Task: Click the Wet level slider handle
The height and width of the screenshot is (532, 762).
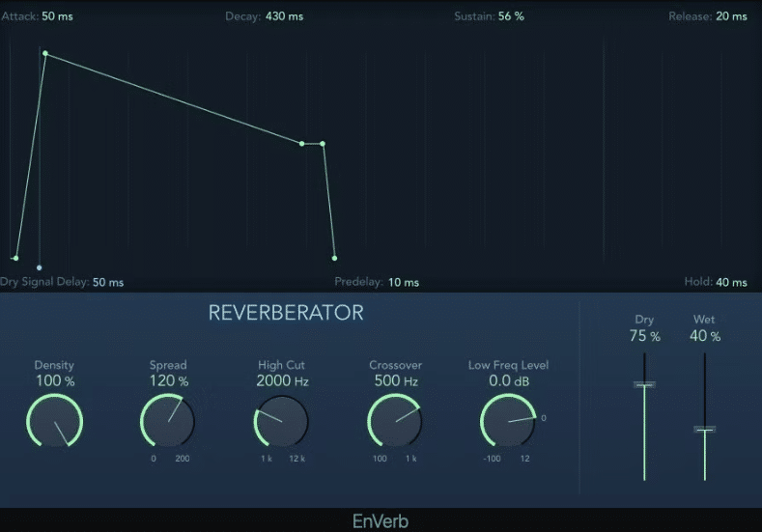Action: [x=705, y=429]
